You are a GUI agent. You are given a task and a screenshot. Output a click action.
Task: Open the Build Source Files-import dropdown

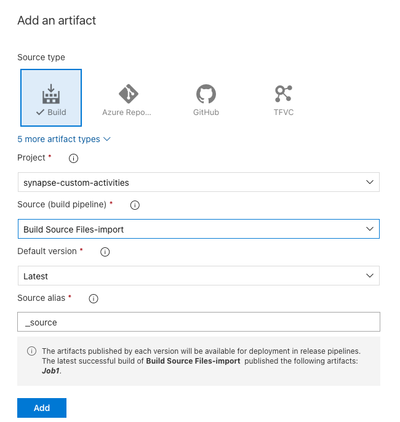(199, 229)
